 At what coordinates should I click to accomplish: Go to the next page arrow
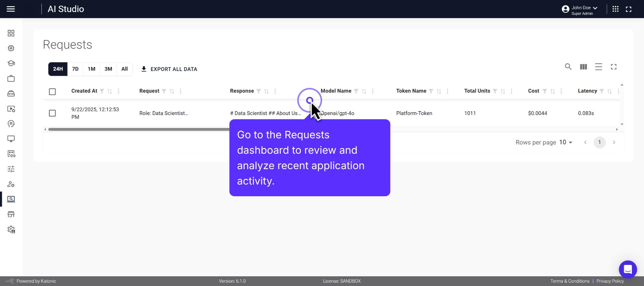614,142
